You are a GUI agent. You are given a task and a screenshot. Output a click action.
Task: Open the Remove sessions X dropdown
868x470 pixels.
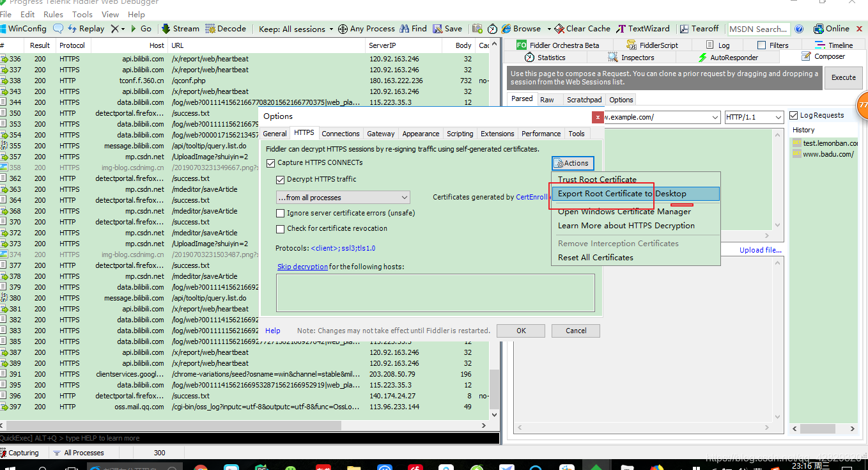(x=118, y=29)
